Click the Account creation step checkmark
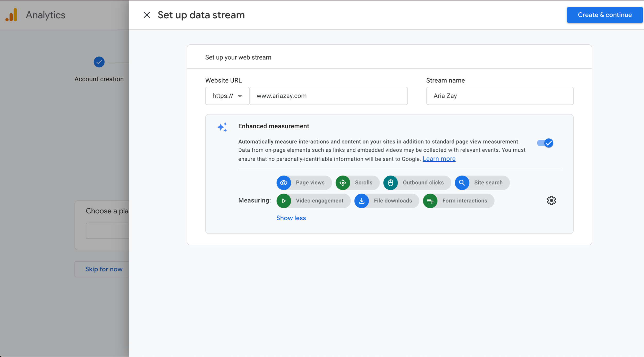Image resolution: width=644 pixels, height=357 pixels. 99,62
